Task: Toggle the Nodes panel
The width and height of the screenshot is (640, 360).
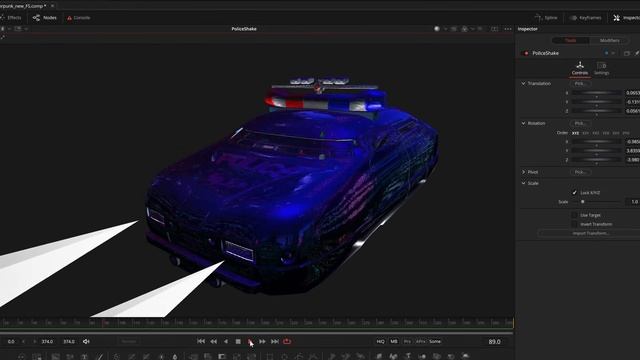Action: 44,18
